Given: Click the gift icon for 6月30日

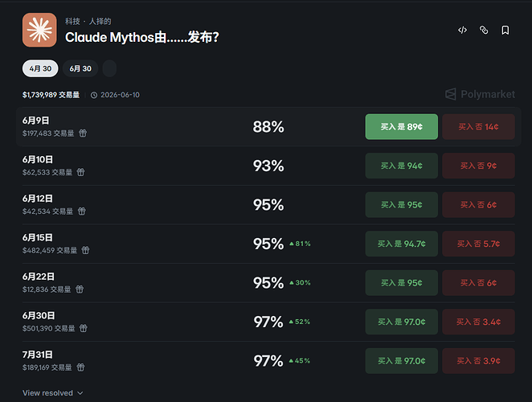Looking at the screenshot, I should [x=83, y=328].
